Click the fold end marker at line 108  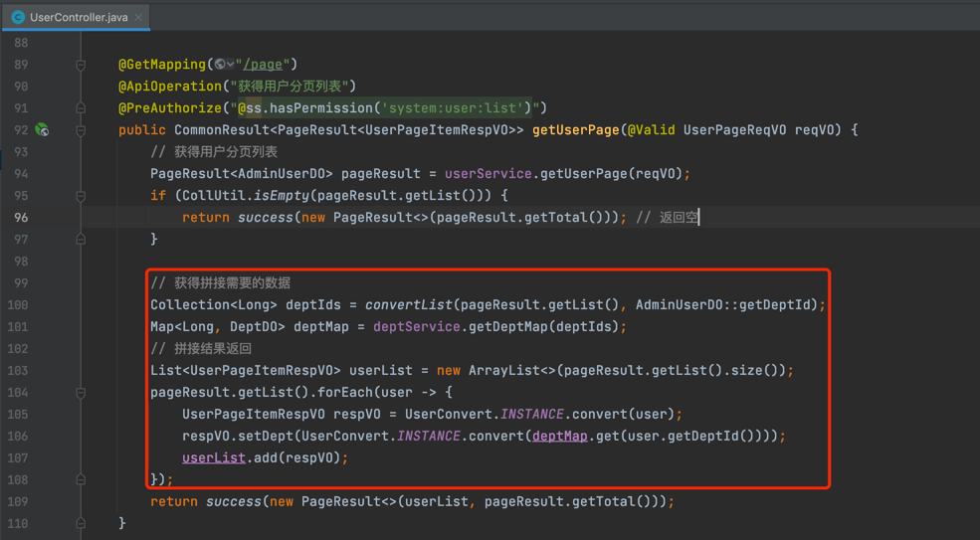(81, 479)
